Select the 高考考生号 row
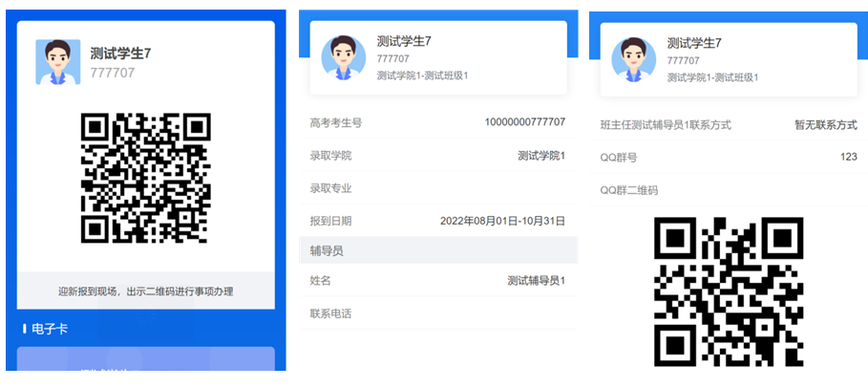 [x=438, y=123]
